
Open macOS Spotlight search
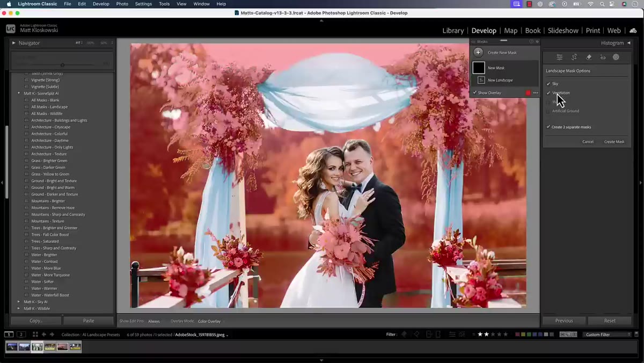point(603,4)
